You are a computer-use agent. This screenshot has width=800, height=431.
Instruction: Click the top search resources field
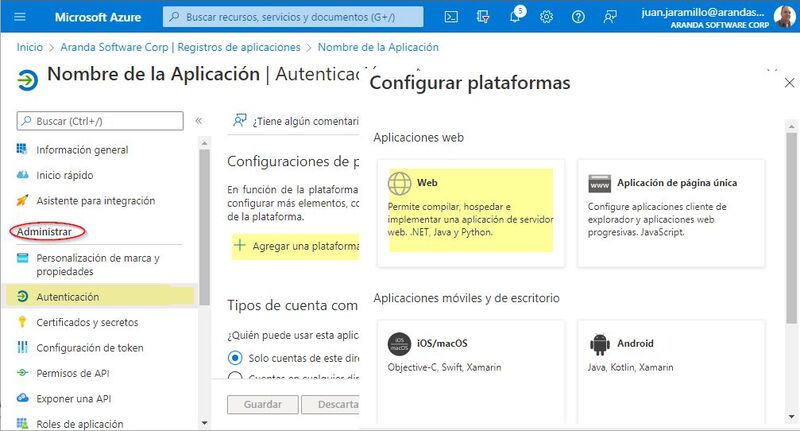[x=293, y=17]
